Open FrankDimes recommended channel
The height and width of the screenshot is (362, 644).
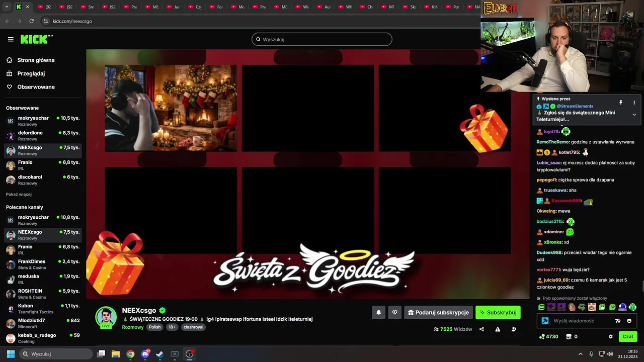43,264
